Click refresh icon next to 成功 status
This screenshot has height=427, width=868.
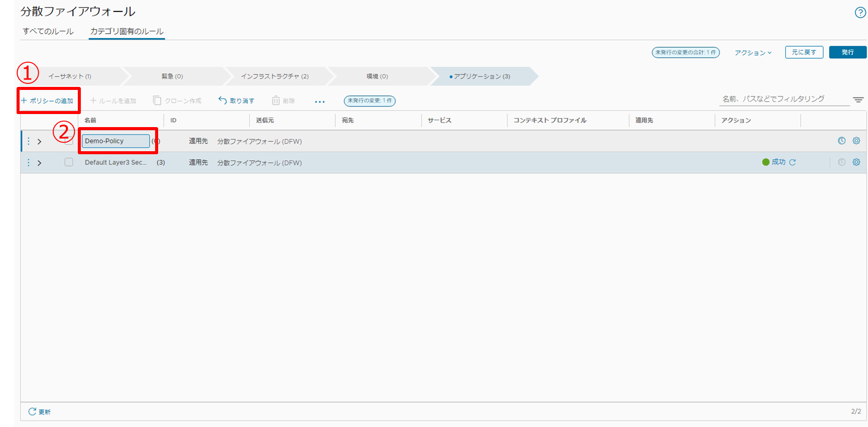tap(793, 162)
